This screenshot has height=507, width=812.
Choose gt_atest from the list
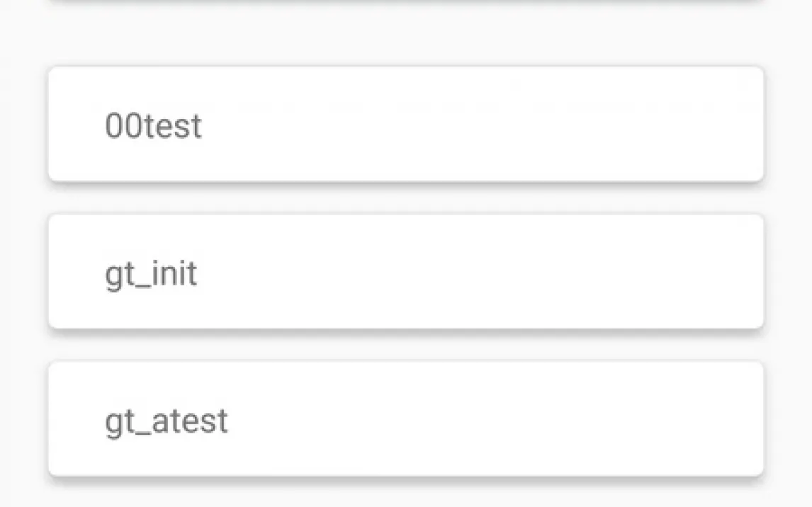(x=405, y=419)
